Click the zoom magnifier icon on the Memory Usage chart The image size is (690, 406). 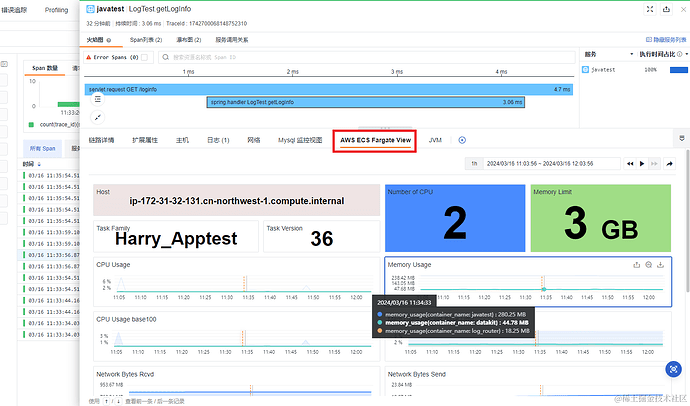pyautogui.click(x=648, y=265)
